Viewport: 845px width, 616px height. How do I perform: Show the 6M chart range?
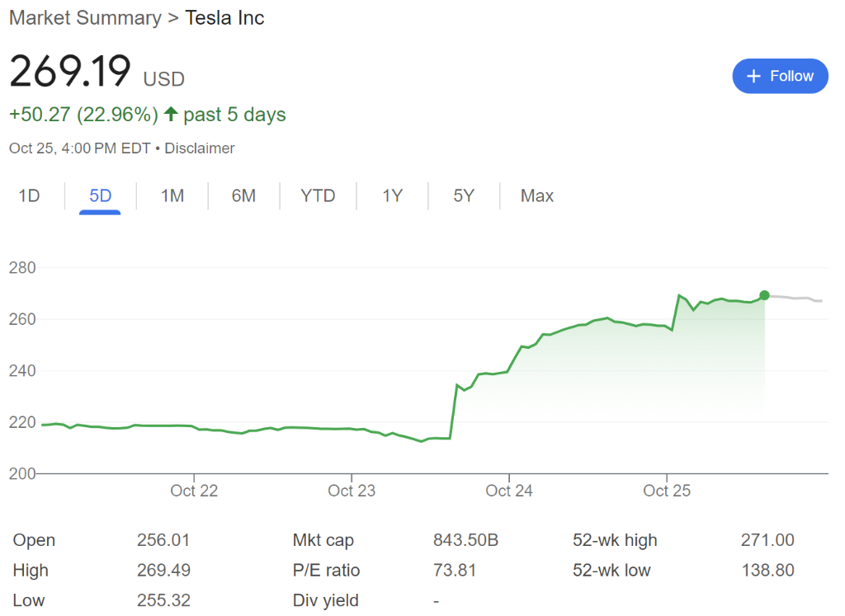pos(243,195)
